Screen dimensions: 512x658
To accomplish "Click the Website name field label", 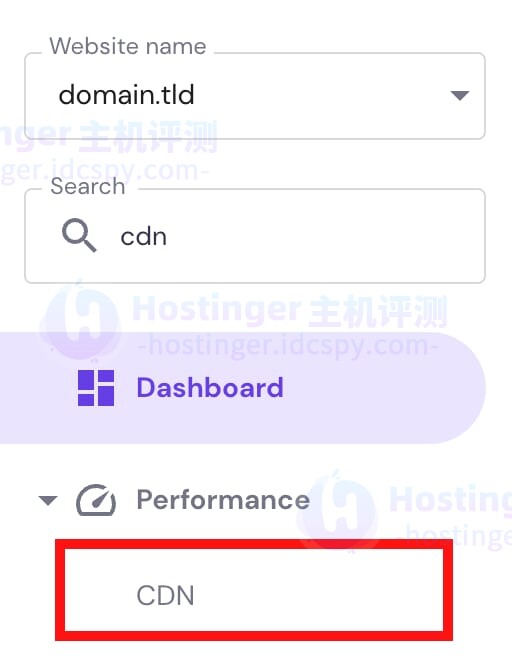I will click(x=128, y=46).
